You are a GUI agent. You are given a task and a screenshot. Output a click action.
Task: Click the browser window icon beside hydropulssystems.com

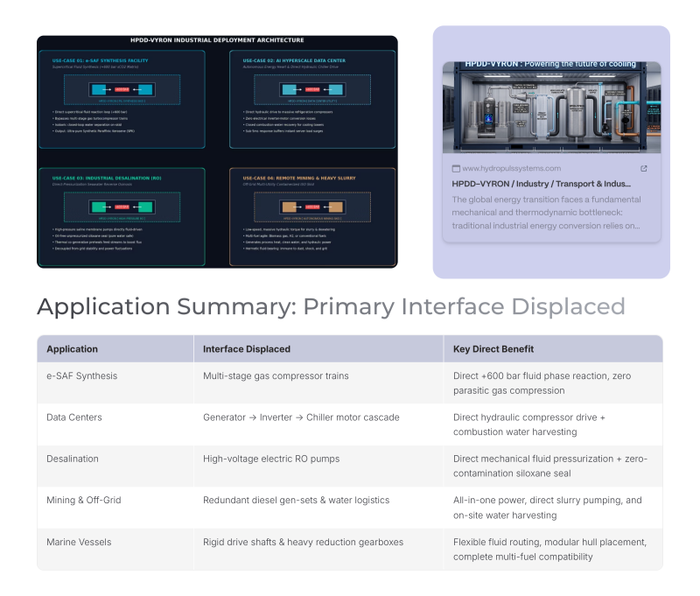pyautogui.click(x=456, y=168)
